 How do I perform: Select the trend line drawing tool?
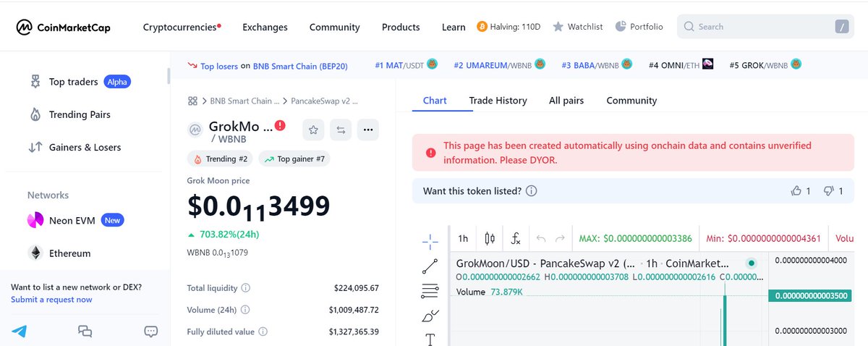430,266
